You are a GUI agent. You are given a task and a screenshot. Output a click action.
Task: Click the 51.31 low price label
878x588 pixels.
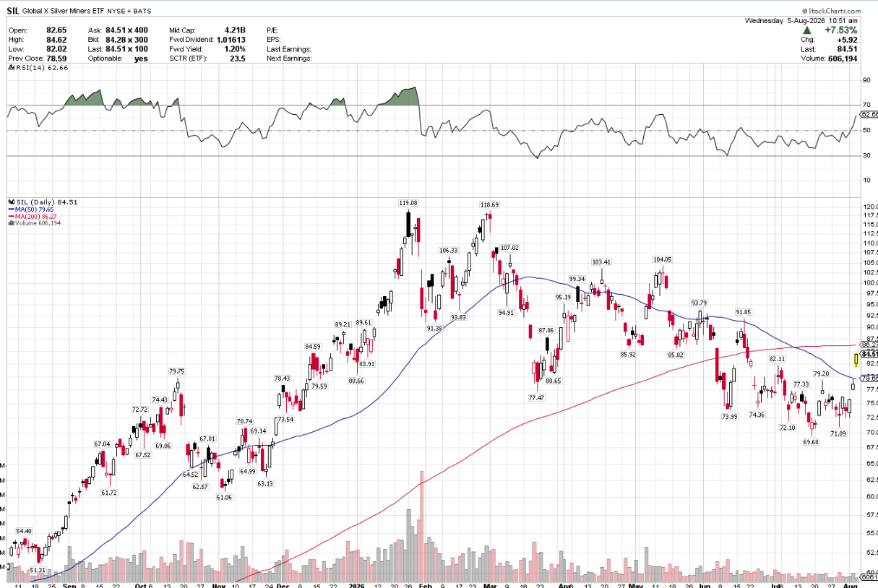(x=38, y=570)
